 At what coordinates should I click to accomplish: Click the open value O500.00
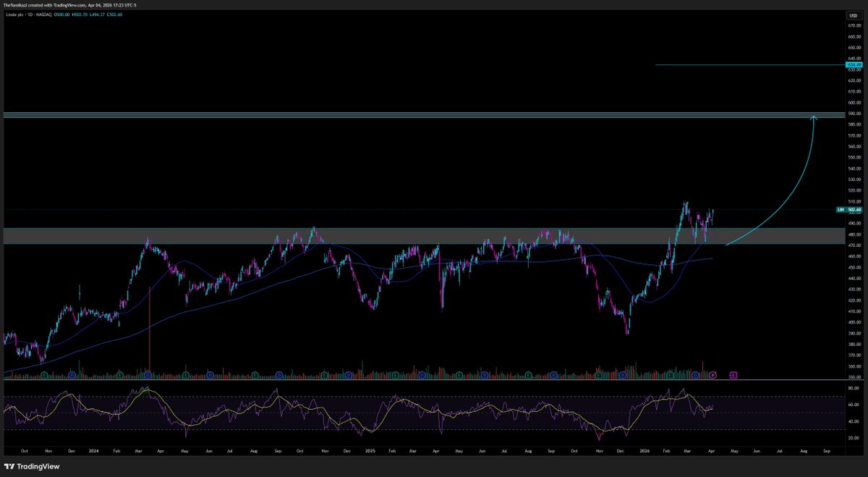[x=61, y=14]
